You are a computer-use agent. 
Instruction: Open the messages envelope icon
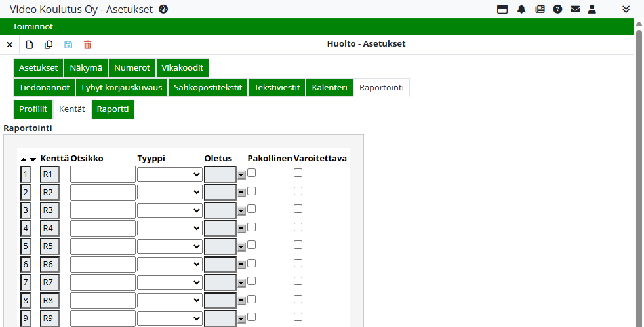pyautogui.click(x=575, y=9)
